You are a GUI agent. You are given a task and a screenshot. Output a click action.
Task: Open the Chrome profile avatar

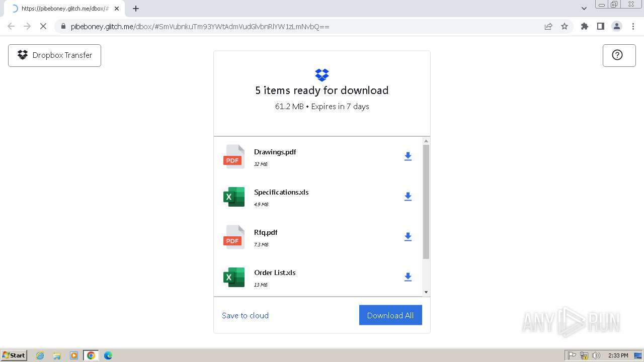(x=617, y=26)
